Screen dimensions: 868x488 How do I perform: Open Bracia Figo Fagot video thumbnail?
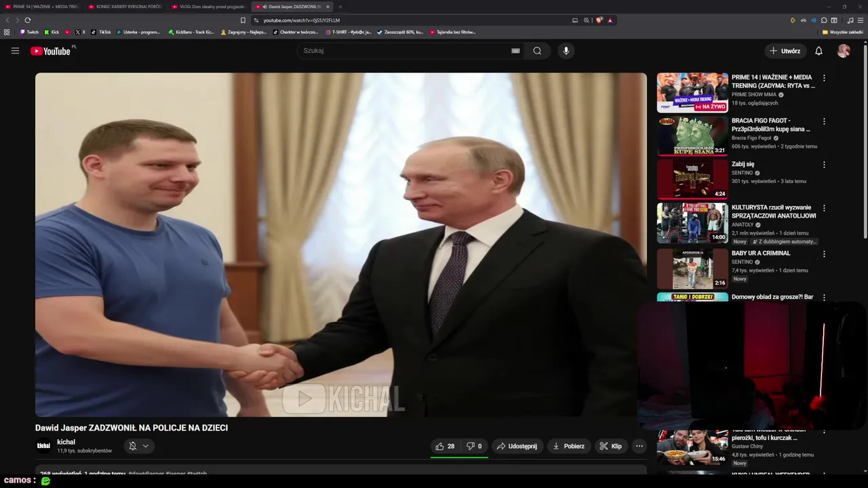point(692,136)
